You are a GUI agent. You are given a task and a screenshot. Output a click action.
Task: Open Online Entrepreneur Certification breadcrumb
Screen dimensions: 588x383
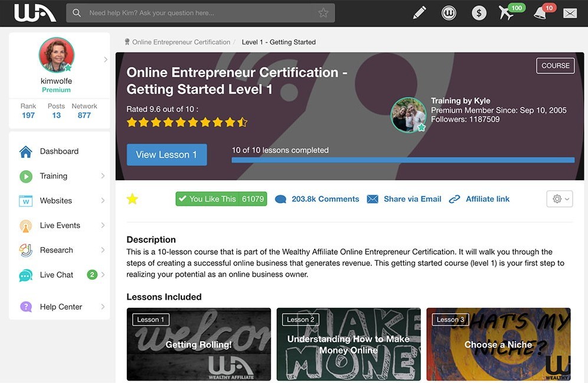[181, 42]
